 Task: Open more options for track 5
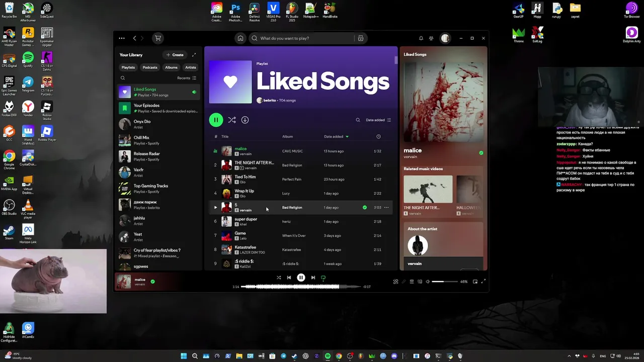click(x=386, y=207)
